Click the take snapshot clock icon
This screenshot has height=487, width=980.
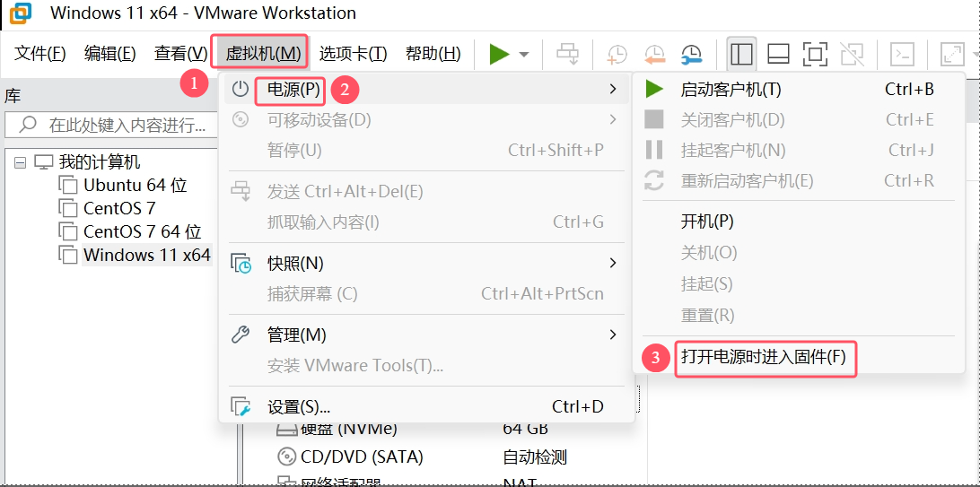coord(617,54)
